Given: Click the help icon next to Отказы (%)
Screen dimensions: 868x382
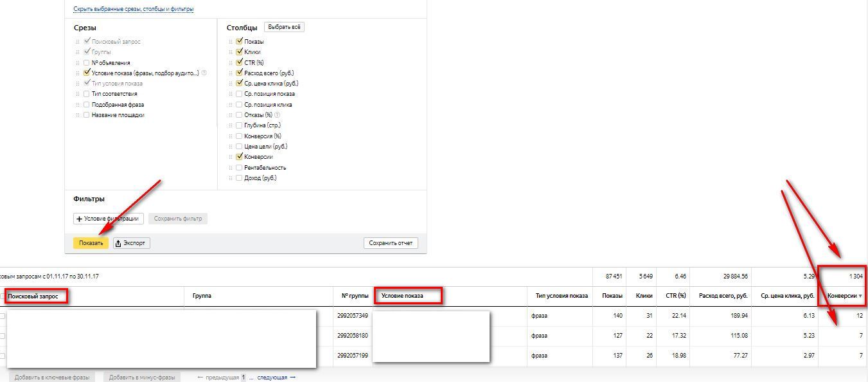Looking at the screenshot, I should tap(278, 115).
